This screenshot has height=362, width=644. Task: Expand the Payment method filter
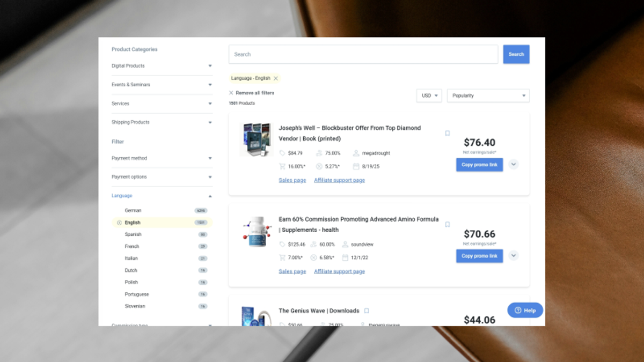162,159
